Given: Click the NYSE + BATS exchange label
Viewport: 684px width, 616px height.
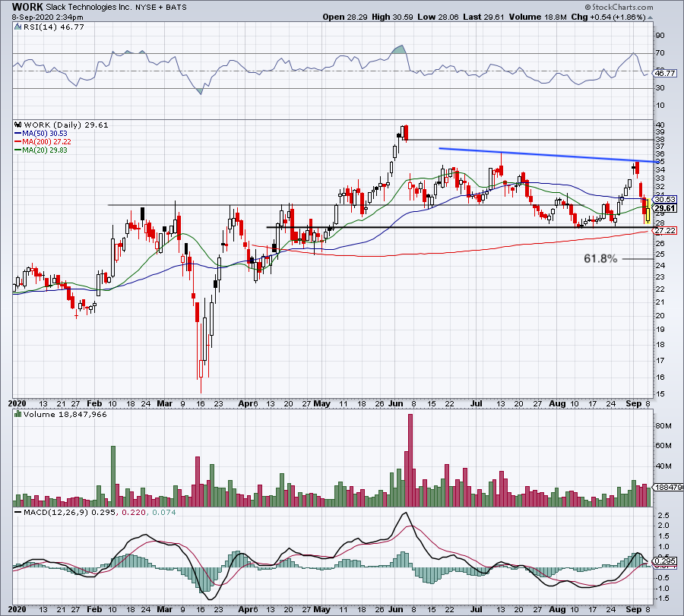Looking at the screenshot, I should tap(160, 8).
